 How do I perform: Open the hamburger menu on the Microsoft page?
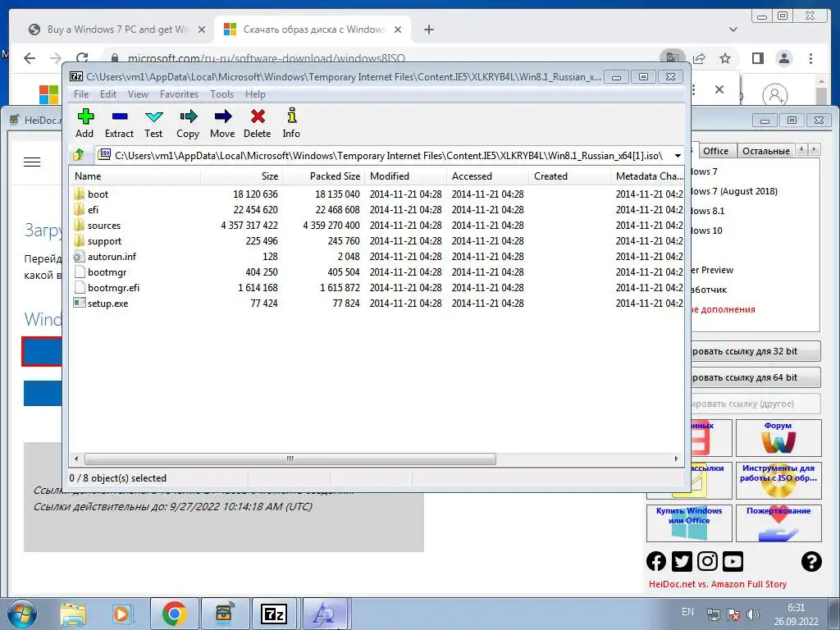pos(32,162)
